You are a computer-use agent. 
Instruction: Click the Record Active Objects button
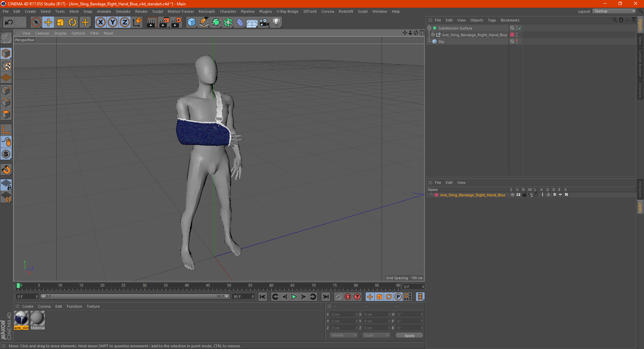pos(338,297)
